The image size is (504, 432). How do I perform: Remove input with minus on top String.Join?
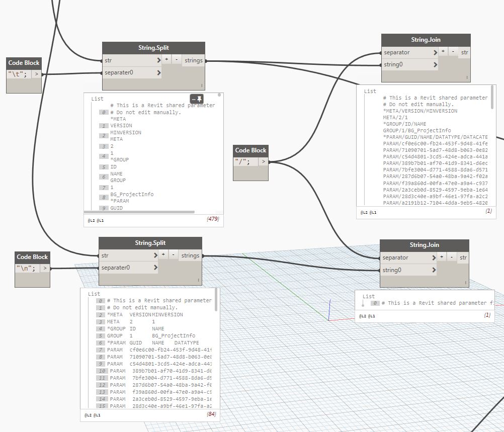point(453,52)
